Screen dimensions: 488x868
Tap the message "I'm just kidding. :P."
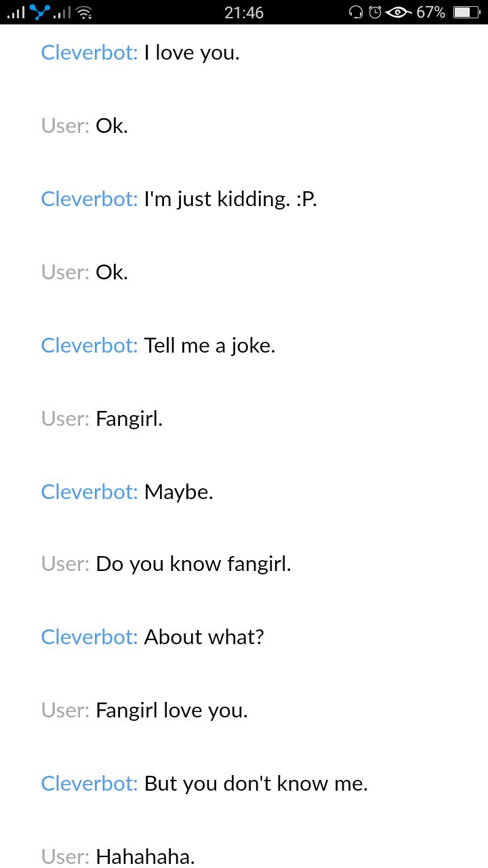230,199
